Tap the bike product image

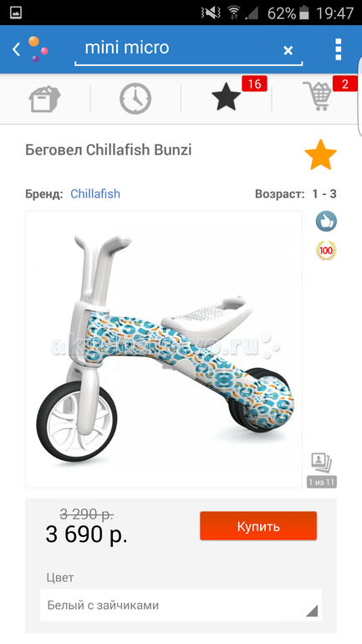(x=164, y=350)
